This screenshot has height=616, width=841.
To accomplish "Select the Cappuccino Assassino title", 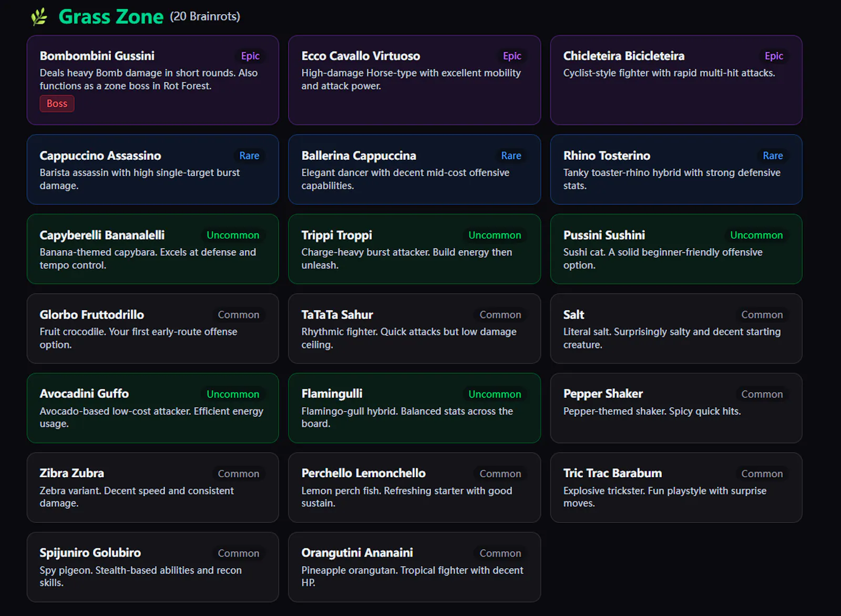I will point(100,156).
